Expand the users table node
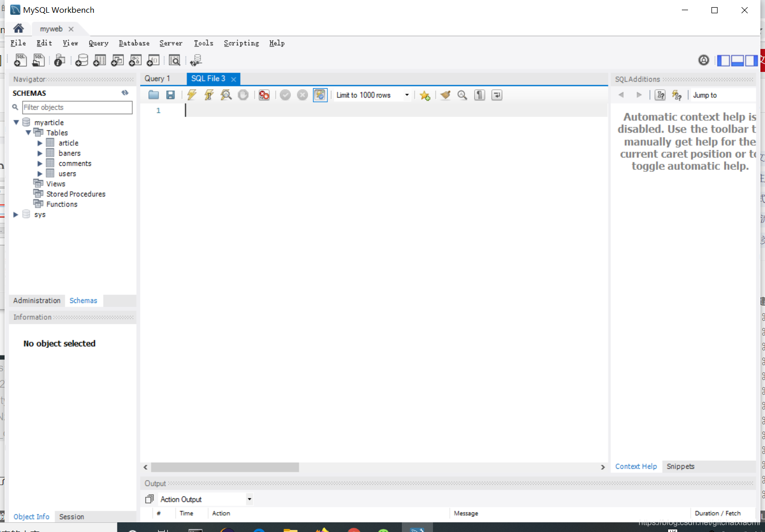The height and width of the screenshot is (532, 765). pos(40,173)
